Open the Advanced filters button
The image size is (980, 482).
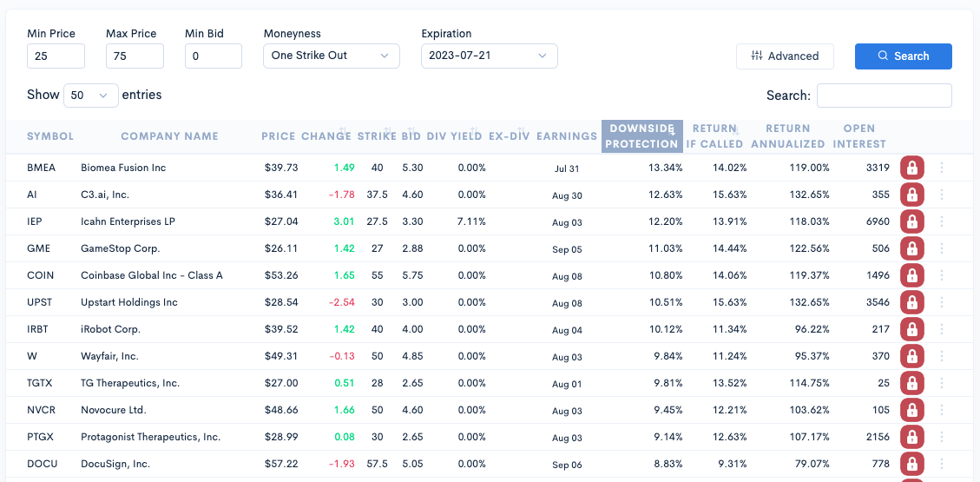(785, 56)
